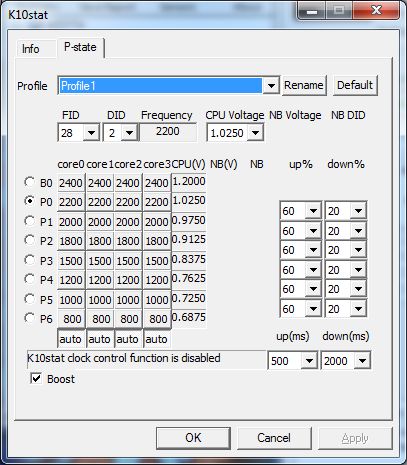Click the OK button

pyautogui.click(x=193, y=438)
